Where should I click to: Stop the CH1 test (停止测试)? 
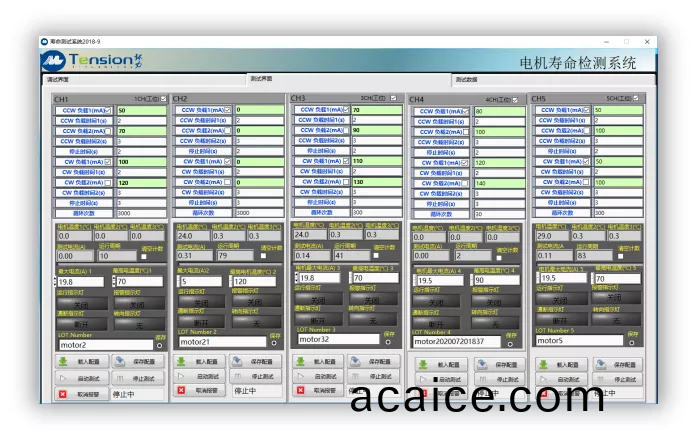click(139, 378)
